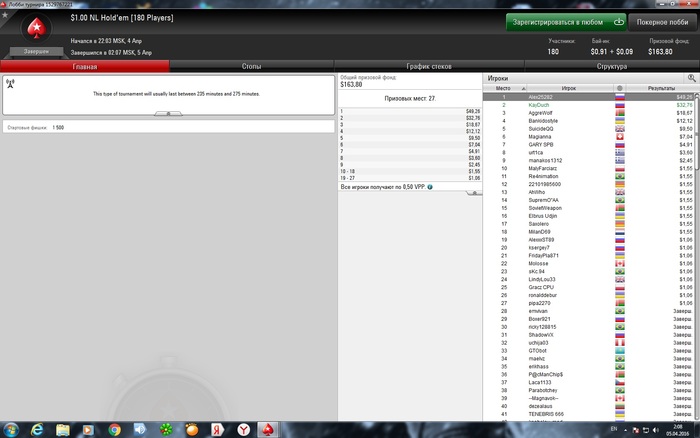Switch to the Главная tab
Viewport: 700px width, 438px height.
tap(85, 66)
